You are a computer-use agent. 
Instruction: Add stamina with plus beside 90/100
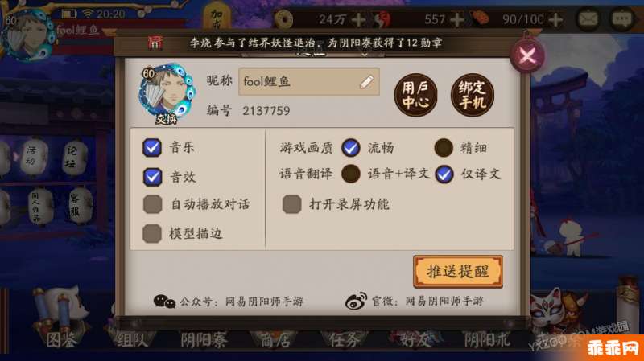click(555, 19)
